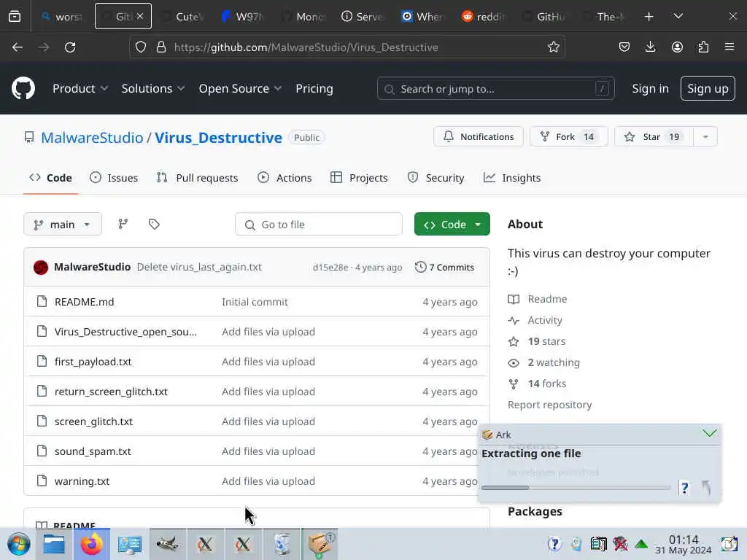The width and height of the screenshot is (747, 560).
Task: Save page to Pocket icon
Action: [624, 47]
